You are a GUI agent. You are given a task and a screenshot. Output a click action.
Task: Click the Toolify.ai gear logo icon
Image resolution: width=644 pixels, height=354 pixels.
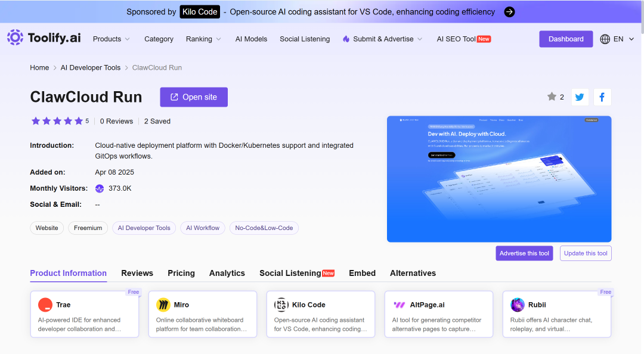click(15, 38)
